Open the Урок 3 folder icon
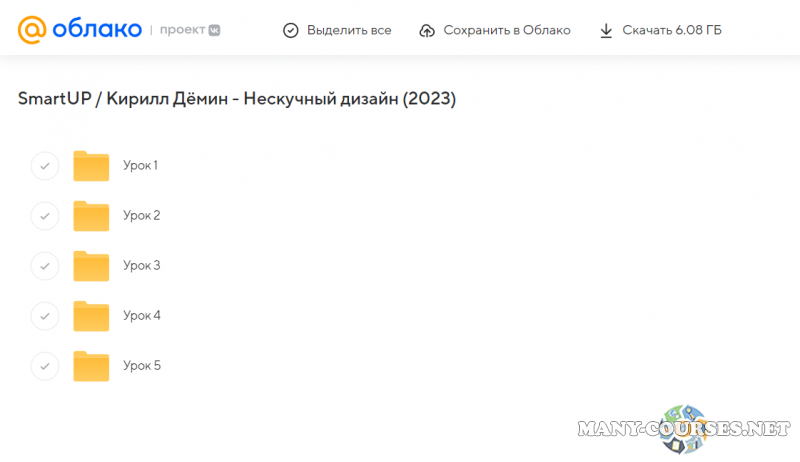The image size is (800, 462). coord(91,266)
